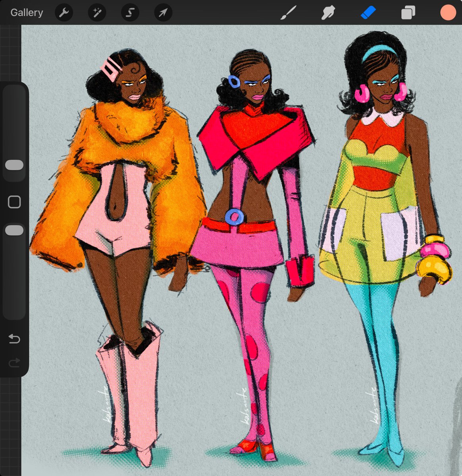Open the Gallery view

click(27, 13)
